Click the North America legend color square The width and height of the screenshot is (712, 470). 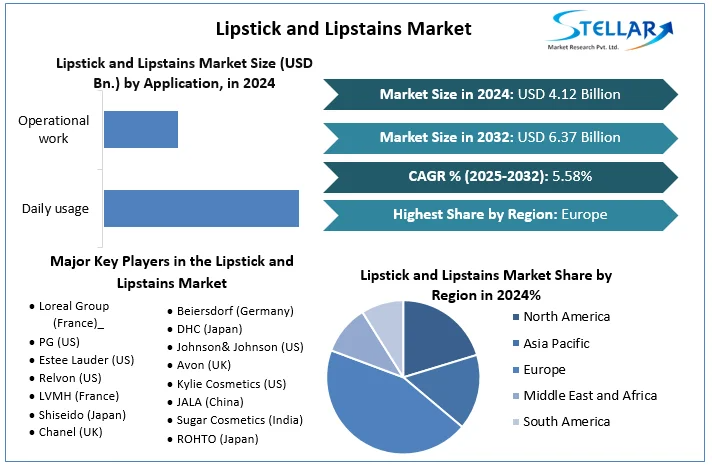pyautogui.click(x=516, y=317)
